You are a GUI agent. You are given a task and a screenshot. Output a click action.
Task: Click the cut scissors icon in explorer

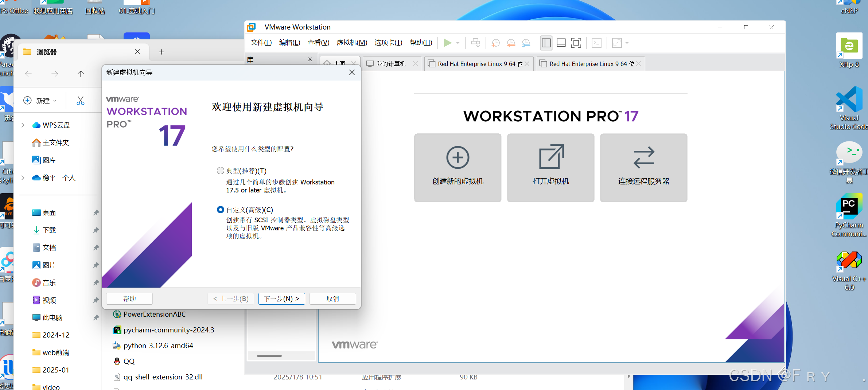click(x=80, y=101)
